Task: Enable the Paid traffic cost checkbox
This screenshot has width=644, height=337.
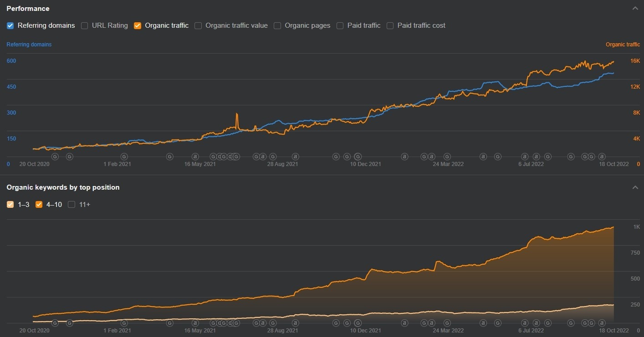Action: coord(390,25)
